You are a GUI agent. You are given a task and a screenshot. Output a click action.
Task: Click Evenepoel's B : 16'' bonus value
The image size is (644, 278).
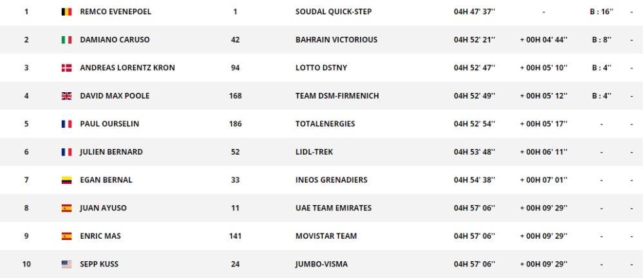601,12
